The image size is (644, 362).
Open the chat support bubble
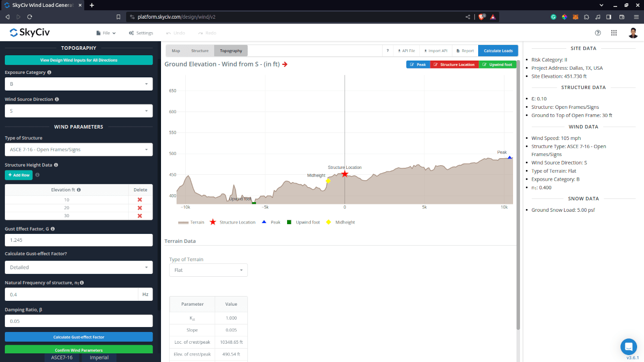click(628, 346)
